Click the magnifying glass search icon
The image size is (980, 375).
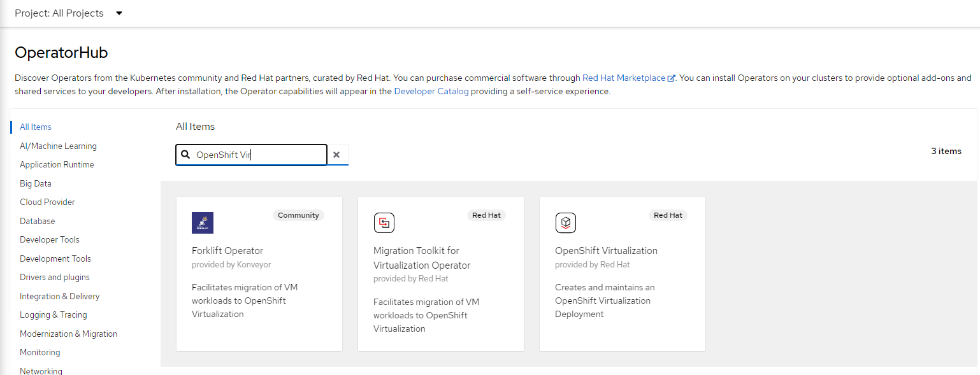[185, 155]
